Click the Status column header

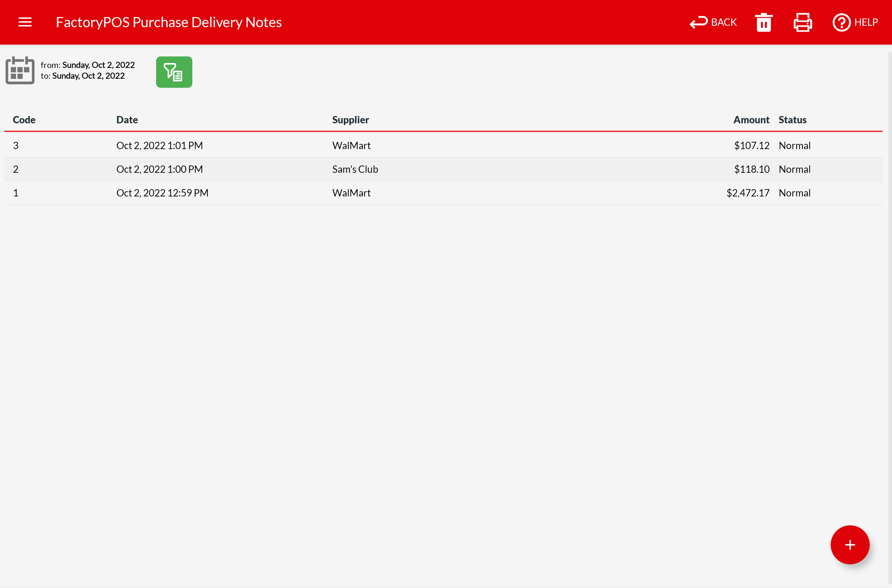pos(792,119)
